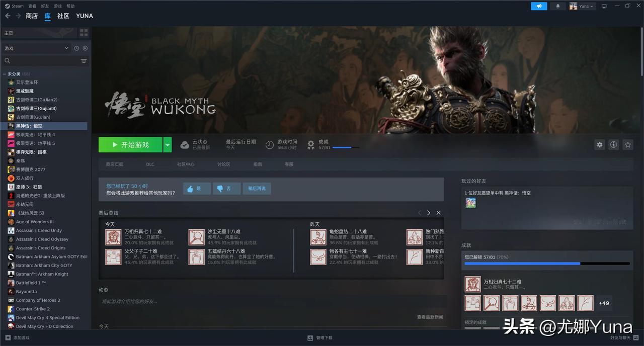Go to next post-game summary page

tap(429, 213)
